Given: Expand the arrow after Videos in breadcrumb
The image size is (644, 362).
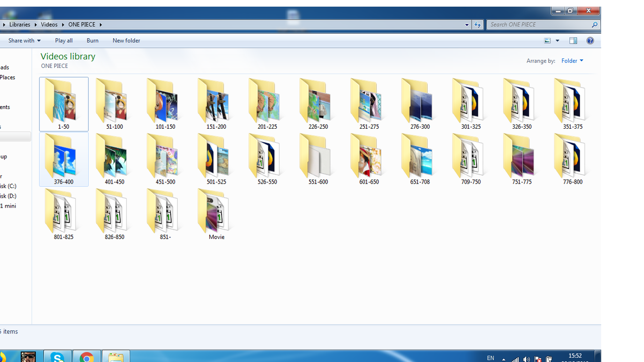Looking at the screenshot, I should (x=63, y=25).
